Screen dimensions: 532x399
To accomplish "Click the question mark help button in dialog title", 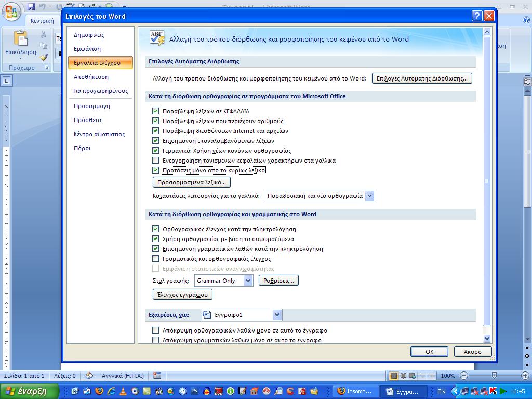I will [477, 16].
